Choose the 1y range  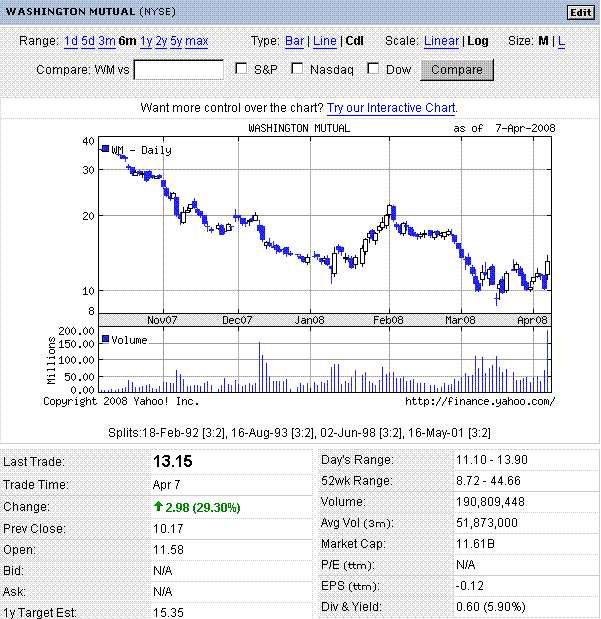146,41
